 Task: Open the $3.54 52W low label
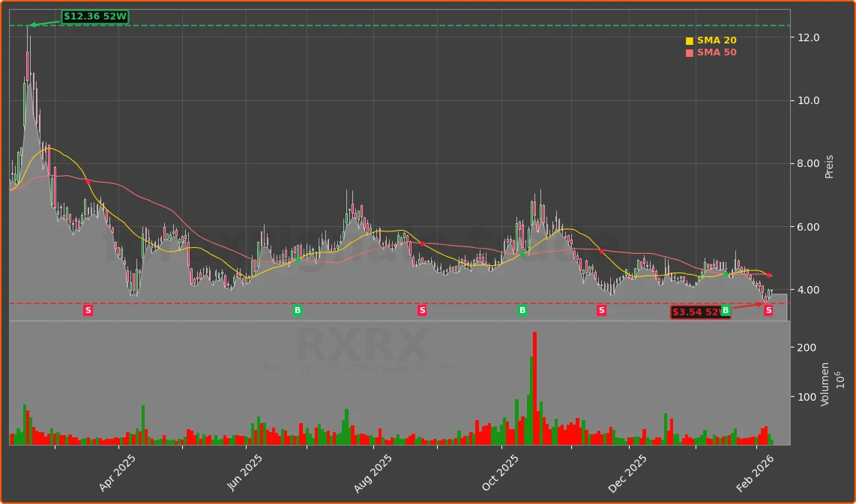coord(697,312)
